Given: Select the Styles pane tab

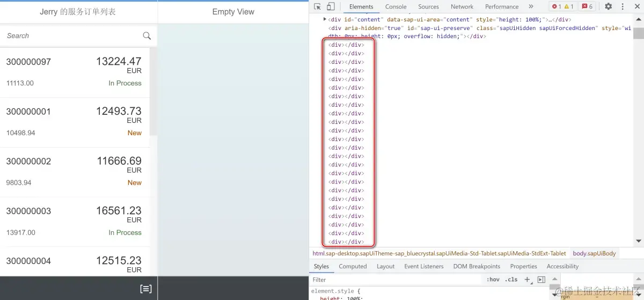Looking at the screenshot, I should click(321, 266).
